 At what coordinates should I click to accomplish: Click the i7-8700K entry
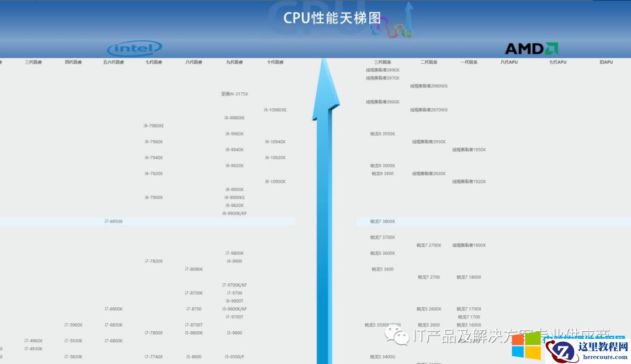[x=193, y=293]
